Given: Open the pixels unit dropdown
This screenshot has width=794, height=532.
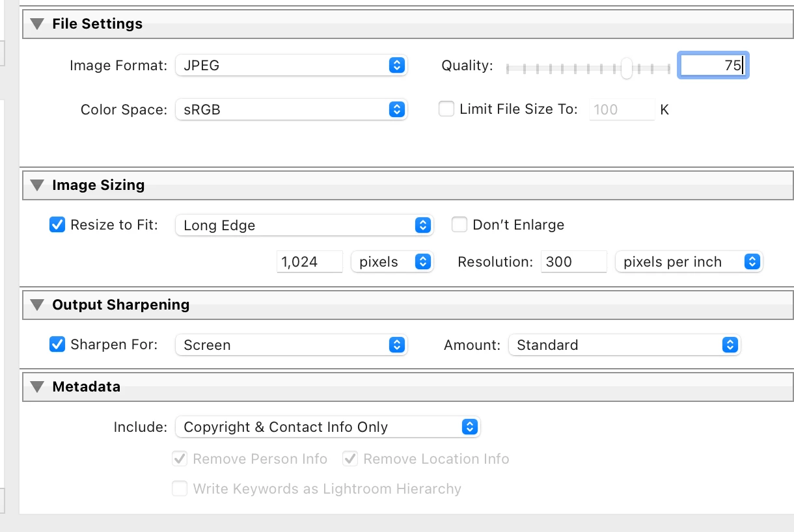Looking at the screenshot, I should click(392, 262).
